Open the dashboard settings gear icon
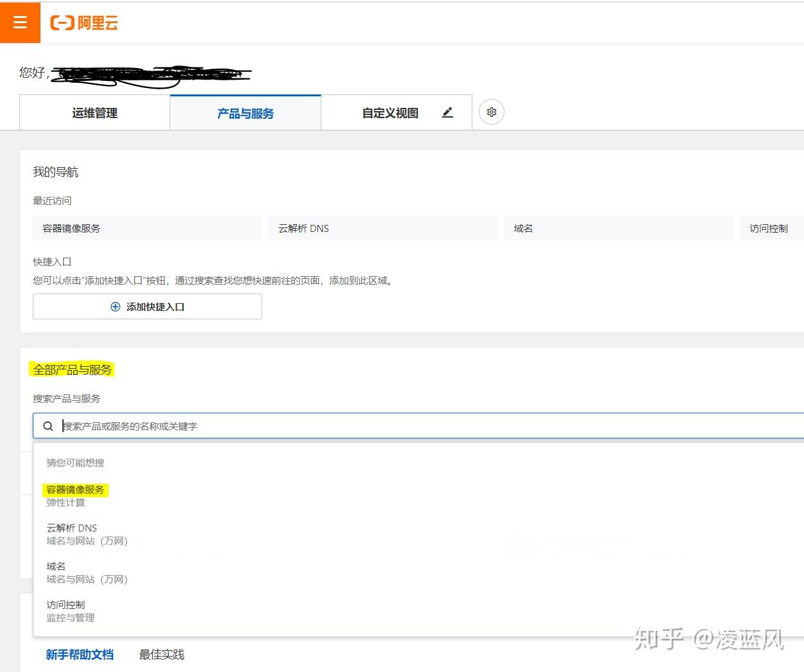The image size is (804, 672). tap(491, 112)
